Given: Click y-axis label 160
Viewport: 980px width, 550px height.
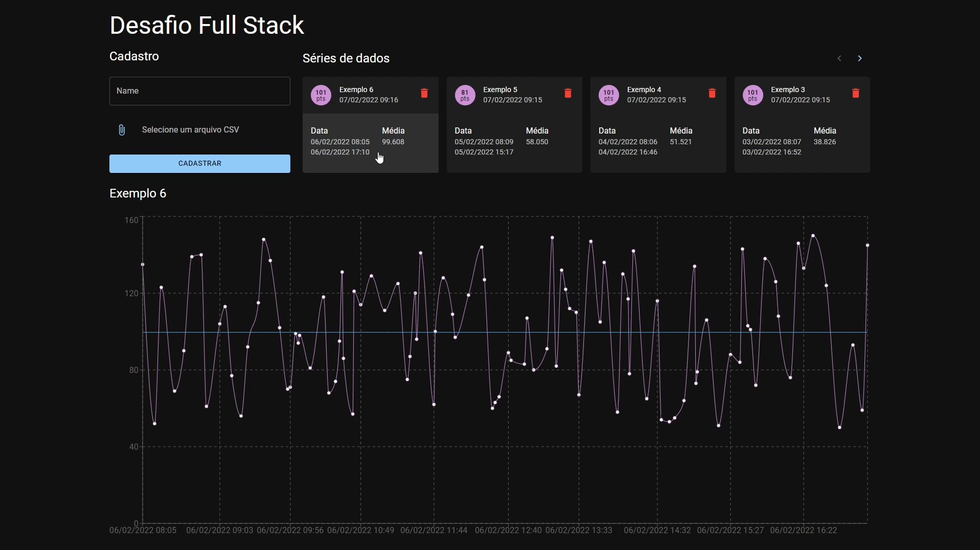Looking at the screenshot, I should pyautogui.click(x=131, y=221).
